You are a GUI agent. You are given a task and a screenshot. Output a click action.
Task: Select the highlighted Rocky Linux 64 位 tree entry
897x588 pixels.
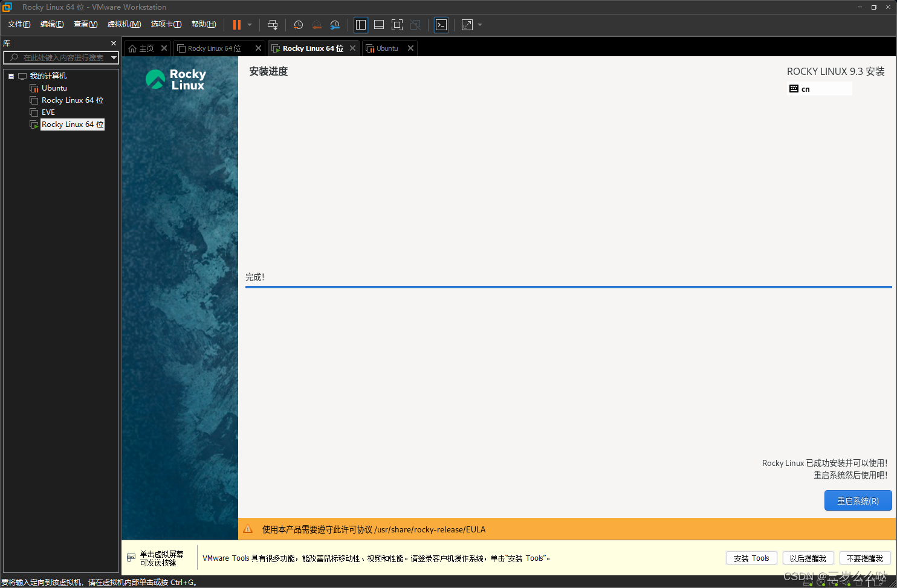coord(73,124)
